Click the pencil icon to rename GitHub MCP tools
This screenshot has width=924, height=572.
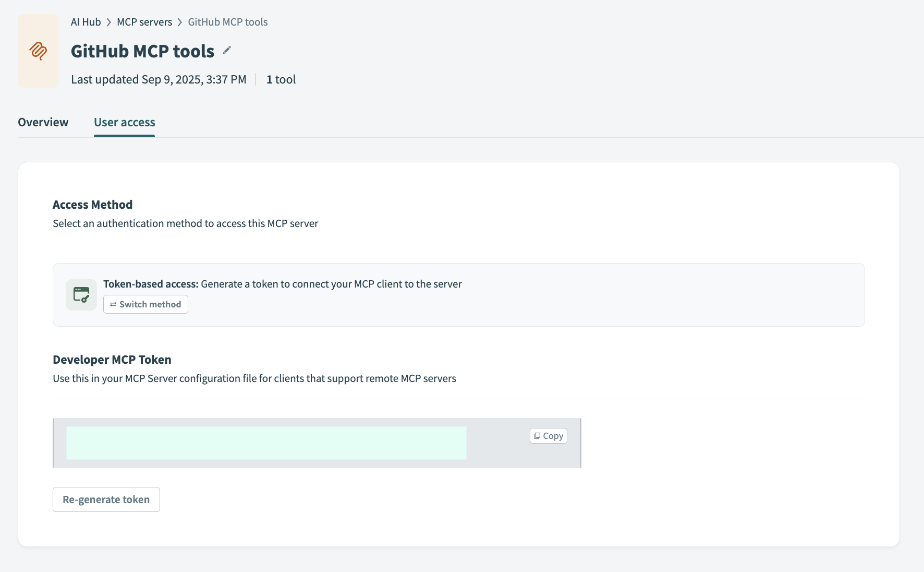(x=226, y=51)
